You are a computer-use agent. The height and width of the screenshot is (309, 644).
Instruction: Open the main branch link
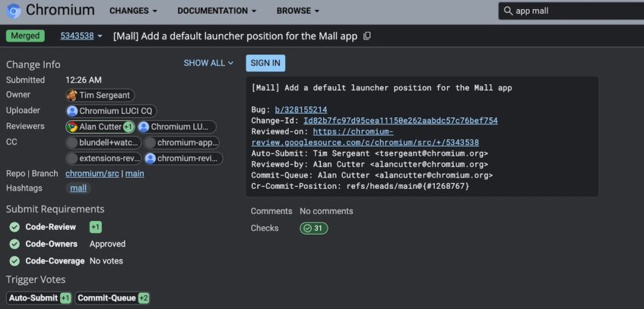135,174
